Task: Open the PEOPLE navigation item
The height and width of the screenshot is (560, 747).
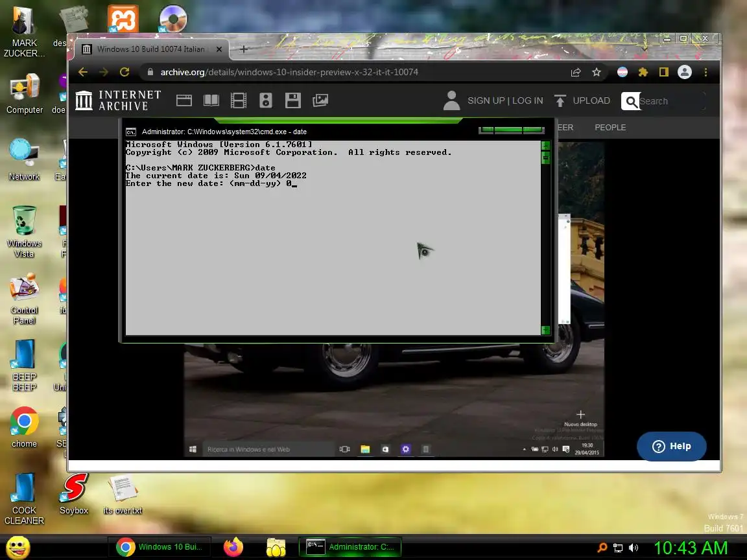Action: (610, 127)
